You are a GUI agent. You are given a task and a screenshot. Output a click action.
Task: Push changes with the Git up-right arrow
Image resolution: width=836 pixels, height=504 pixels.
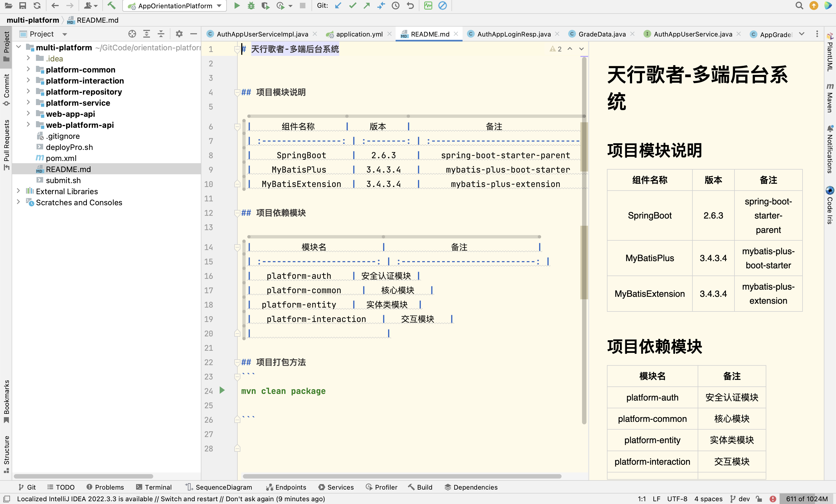click(367, 6)
